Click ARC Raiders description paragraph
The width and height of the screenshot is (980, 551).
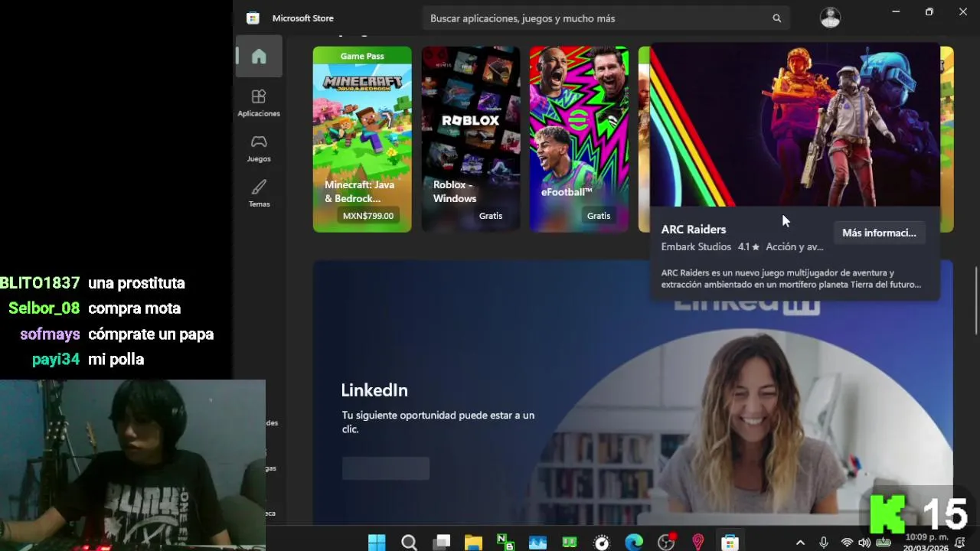pos(791,279)
